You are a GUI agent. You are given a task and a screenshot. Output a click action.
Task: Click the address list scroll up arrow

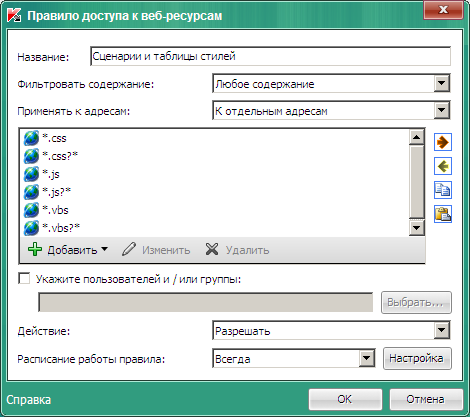pyautogui.click(x=416, y=137)
